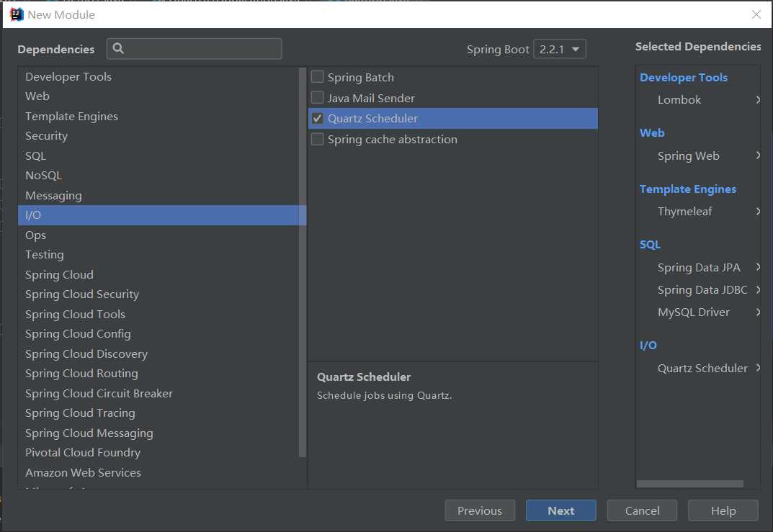773x532 pixels.
Task: Click Lombok in Selected Dependencies
Action: tap(679, 99)
